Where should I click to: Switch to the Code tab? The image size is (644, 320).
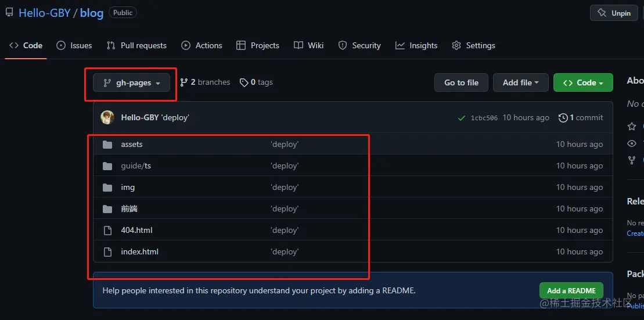[x=26, y=46]
